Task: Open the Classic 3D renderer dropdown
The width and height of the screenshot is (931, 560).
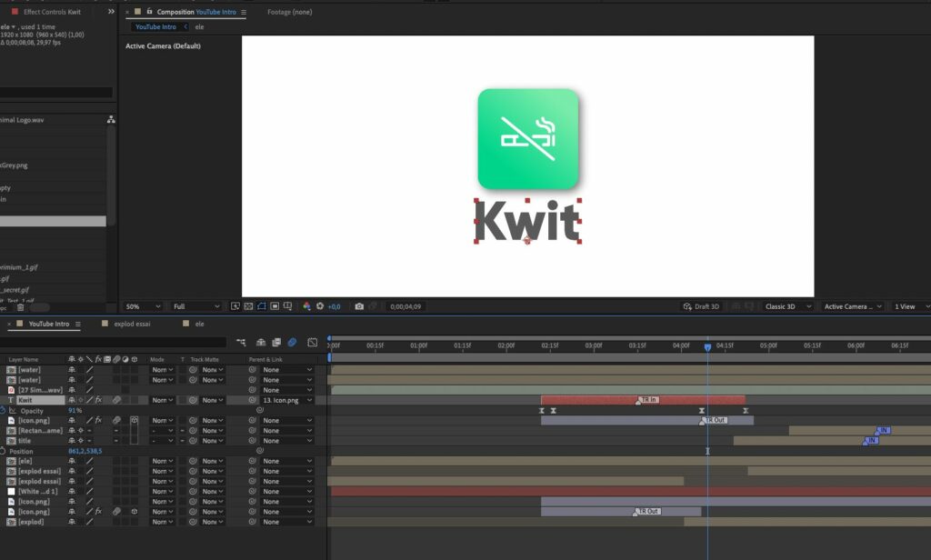Action: point(788,307)
